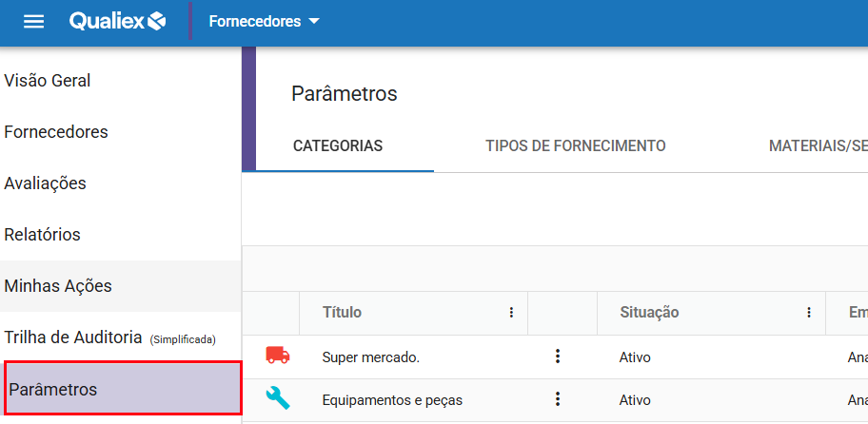Open Título column options menu
This screenshot has width=868, height=424.
[511, 313]
